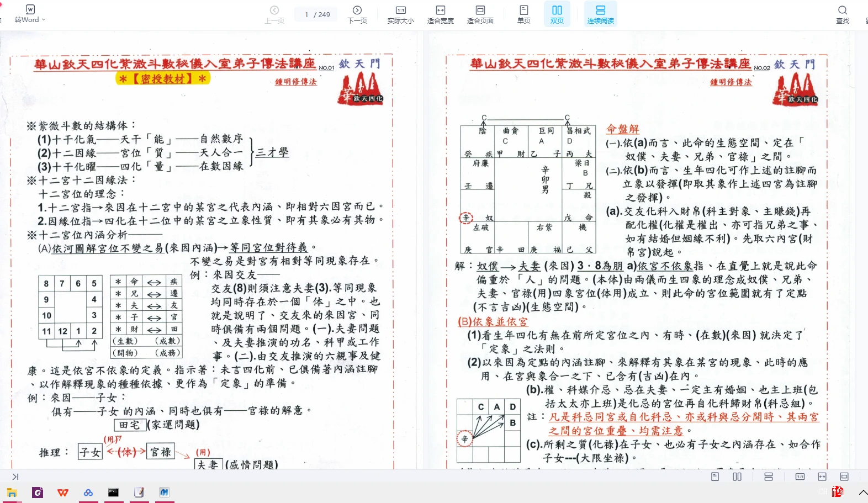The height and width of the screenshot is (503, 868).
Task: Click the 命盤 chart on right page
Action: 527,189
